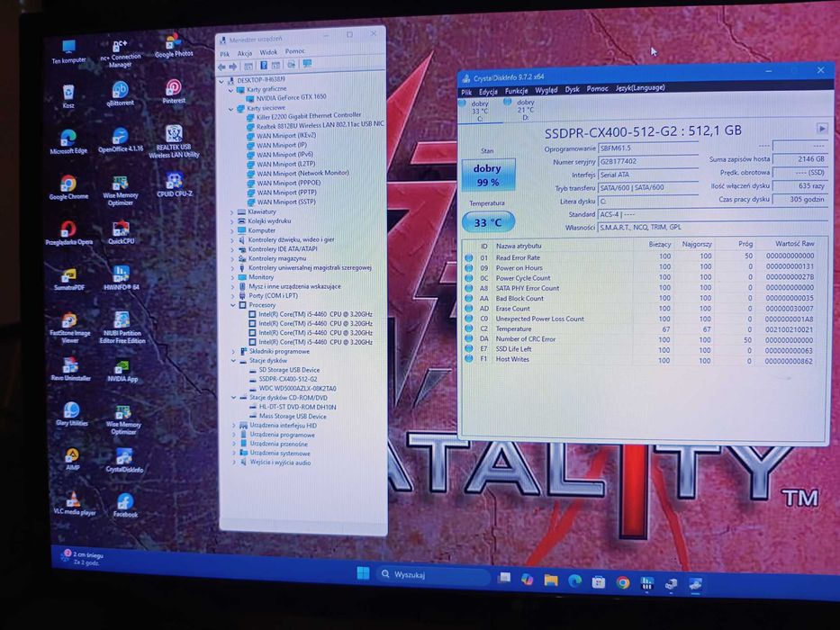Open FastStone Image Viewer shortcut
Screen dimensions: 840x630
click(69, 328)
